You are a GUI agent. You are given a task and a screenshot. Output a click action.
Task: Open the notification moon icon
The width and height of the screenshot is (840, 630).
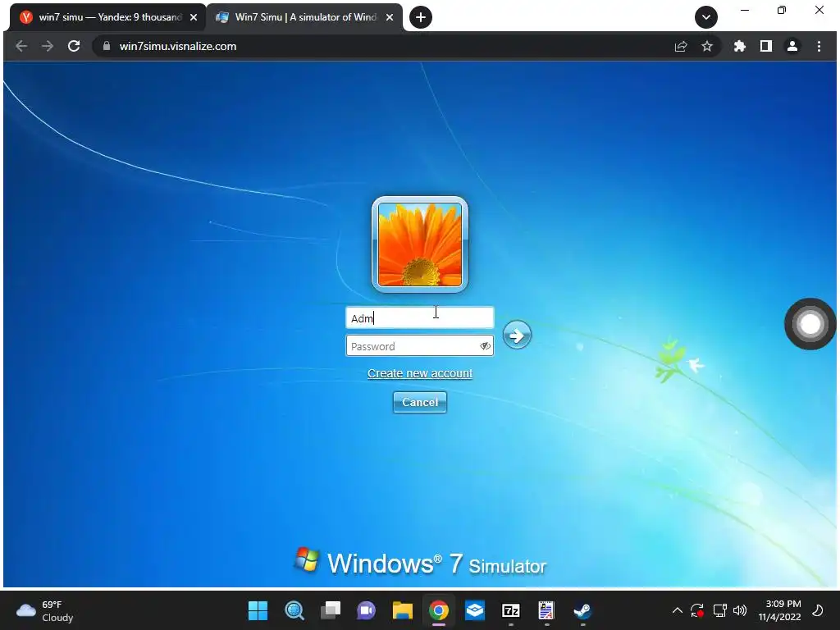[818, 610]
